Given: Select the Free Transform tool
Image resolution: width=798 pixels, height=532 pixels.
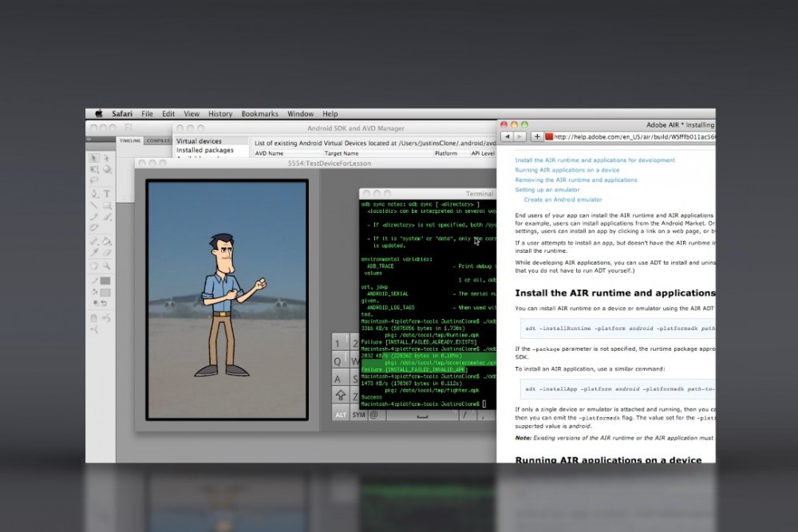Looking at the screenshot, I should (93, 169).
